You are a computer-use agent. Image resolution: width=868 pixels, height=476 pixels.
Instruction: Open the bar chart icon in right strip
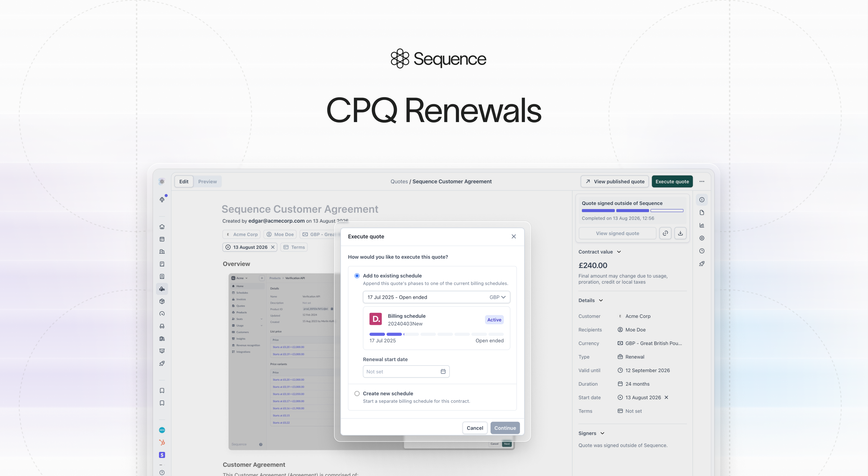(702, 225)
